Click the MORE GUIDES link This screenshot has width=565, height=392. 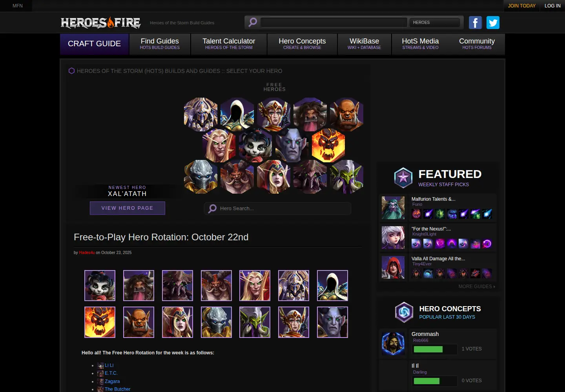[x=477, y=287]
